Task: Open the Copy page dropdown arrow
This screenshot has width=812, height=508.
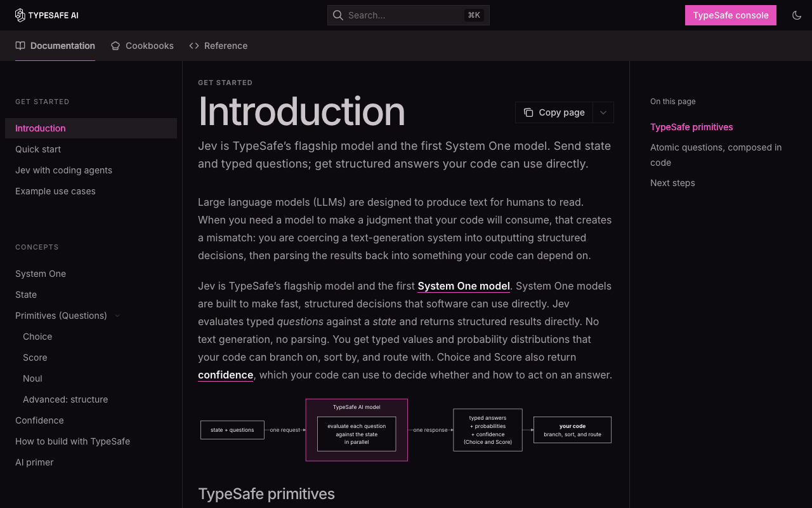Action: pyautogui.click(x=603, y=112)
